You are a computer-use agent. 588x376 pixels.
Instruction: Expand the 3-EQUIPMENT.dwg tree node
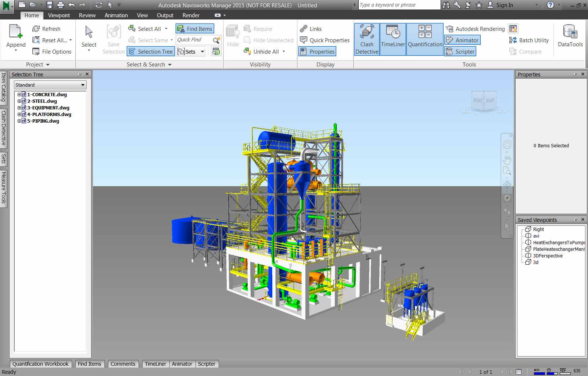(x=19, y=108)
